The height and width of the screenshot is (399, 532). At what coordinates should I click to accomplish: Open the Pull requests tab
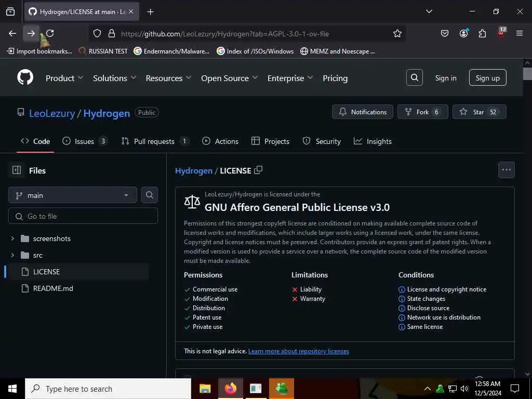[x=155, y=141]
